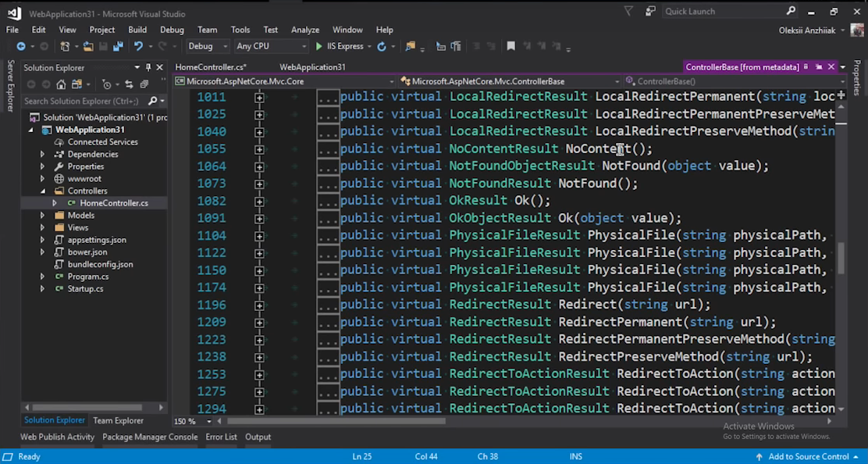Screen dimensions: 868x464
Task: Open the Any CPU platform dropdown
Action: tap(271, 47)
